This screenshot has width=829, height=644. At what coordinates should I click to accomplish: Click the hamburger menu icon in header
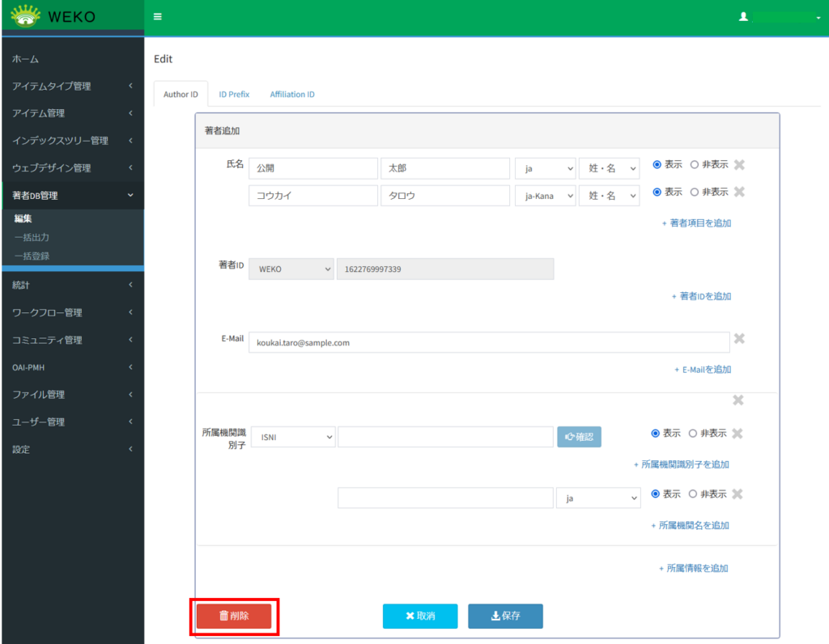(x=157, y=17)
